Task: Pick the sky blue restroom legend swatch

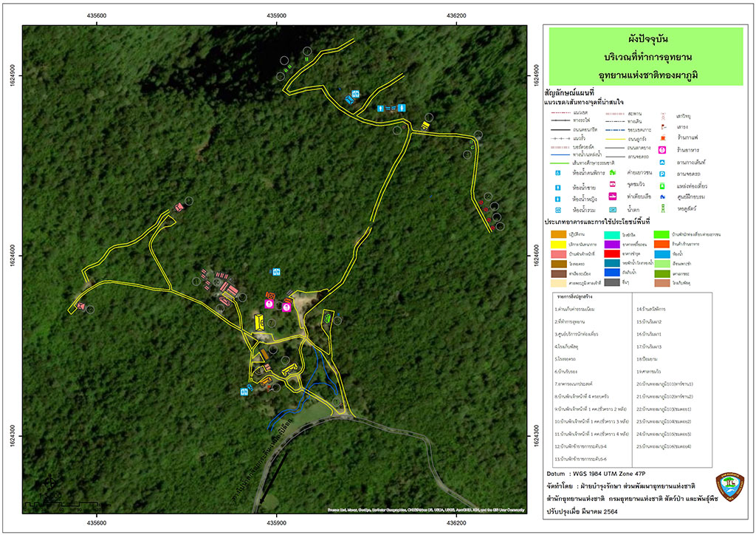Action: 662,254
